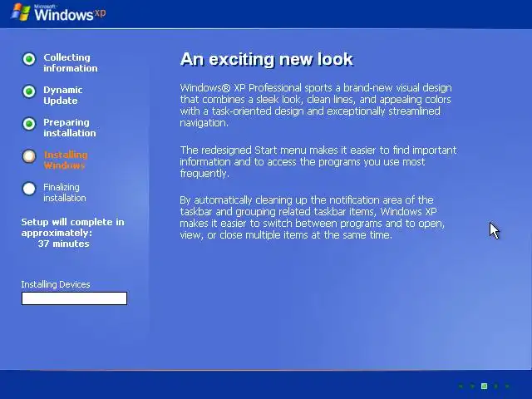Viewport: 532px width, 399px height.
Task: Click the paragraph beginning "By automatically cleaning up"
Action: click(x=313, y=218)
